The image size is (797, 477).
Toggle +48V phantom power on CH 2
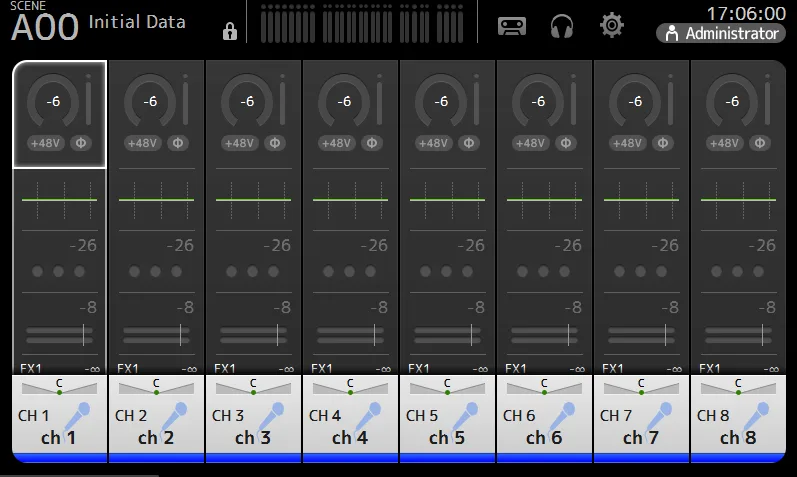(x=142, y=143)
